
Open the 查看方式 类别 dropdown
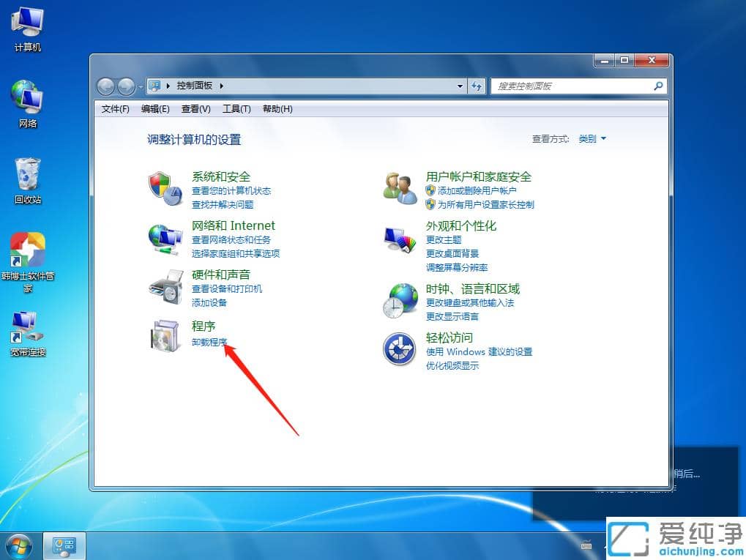point(592,138)
